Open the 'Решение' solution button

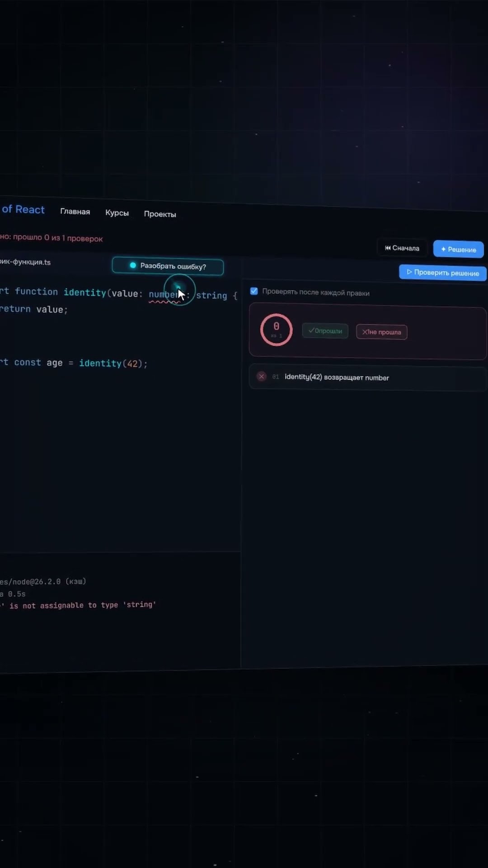point(458,249)
